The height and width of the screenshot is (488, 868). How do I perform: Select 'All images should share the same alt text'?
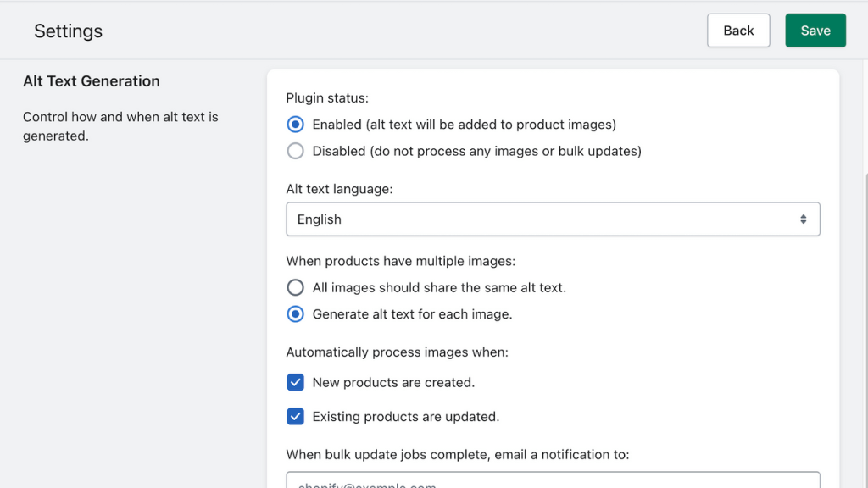click(295, 287)
